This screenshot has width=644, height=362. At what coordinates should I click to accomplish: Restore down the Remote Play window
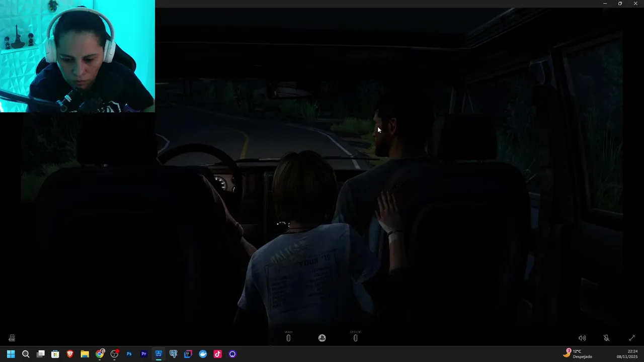620,4
